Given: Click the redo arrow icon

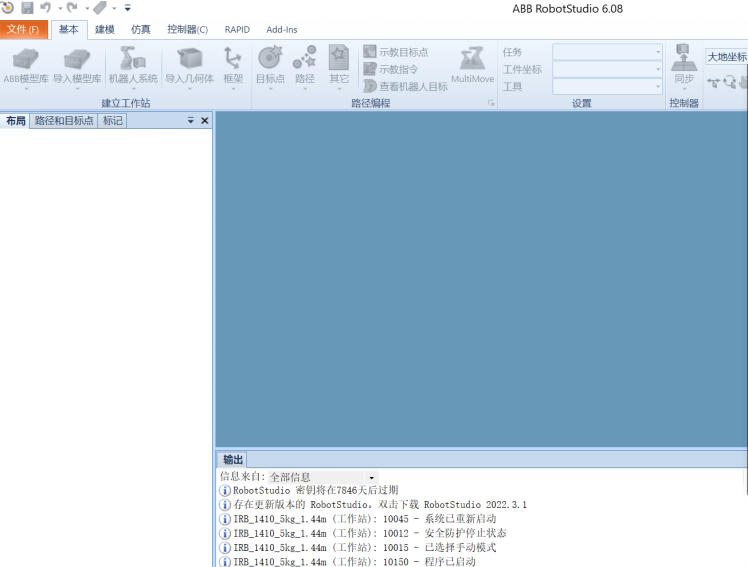Looking at the screenshot, I should click(x=73, y=7).
